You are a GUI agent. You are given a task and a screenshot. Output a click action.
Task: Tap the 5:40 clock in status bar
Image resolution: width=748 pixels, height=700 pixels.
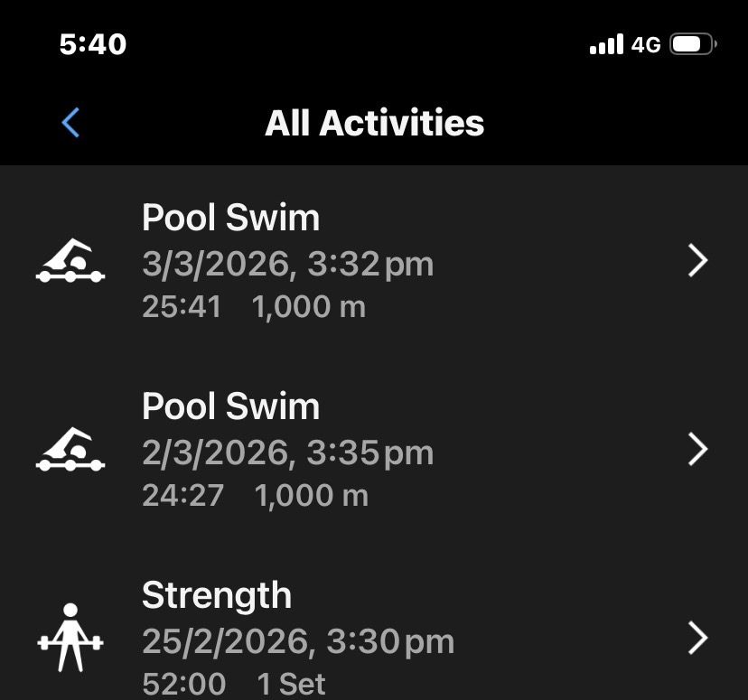[x=93, y=44]
